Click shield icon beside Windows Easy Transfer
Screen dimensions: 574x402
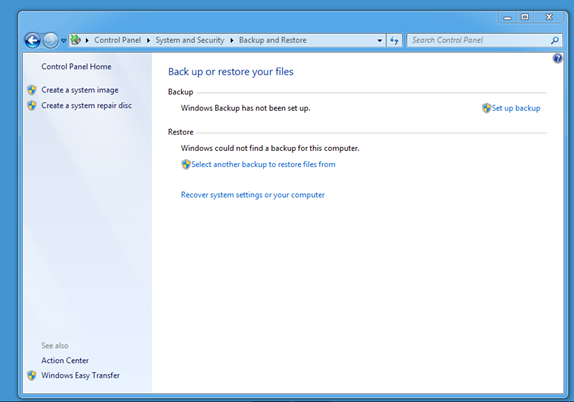click(x=32, y=375)
